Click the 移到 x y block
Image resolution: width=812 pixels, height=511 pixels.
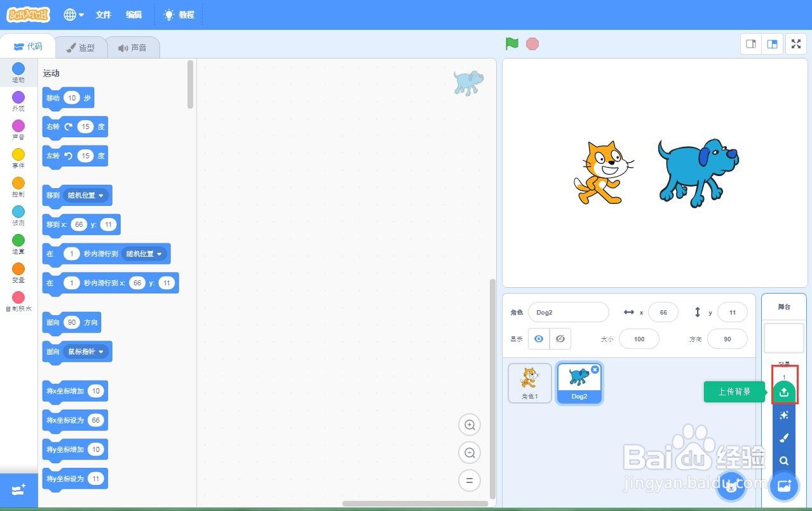pyautogui.click(x=81, y=224)
